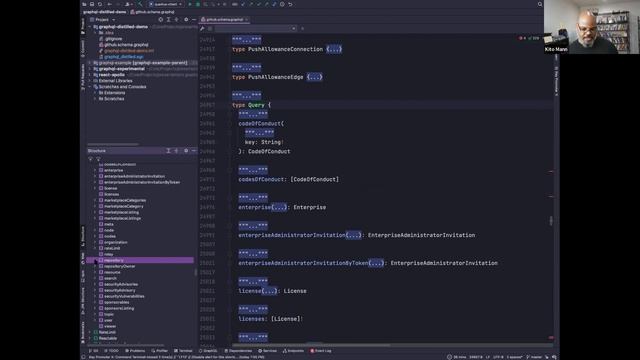
Task: Expand the graphql-experimental project node
Action: [90, 69]
